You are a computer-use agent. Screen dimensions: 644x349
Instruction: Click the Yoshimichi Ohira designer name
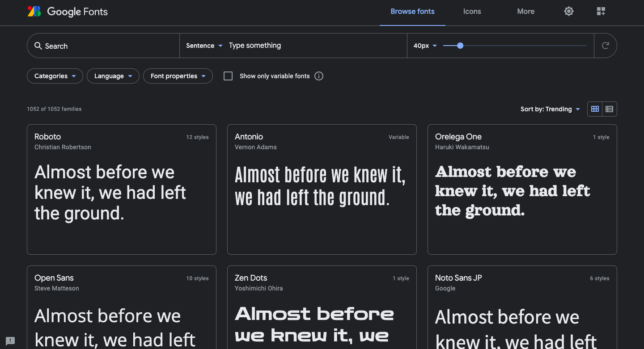click(258, 288)
